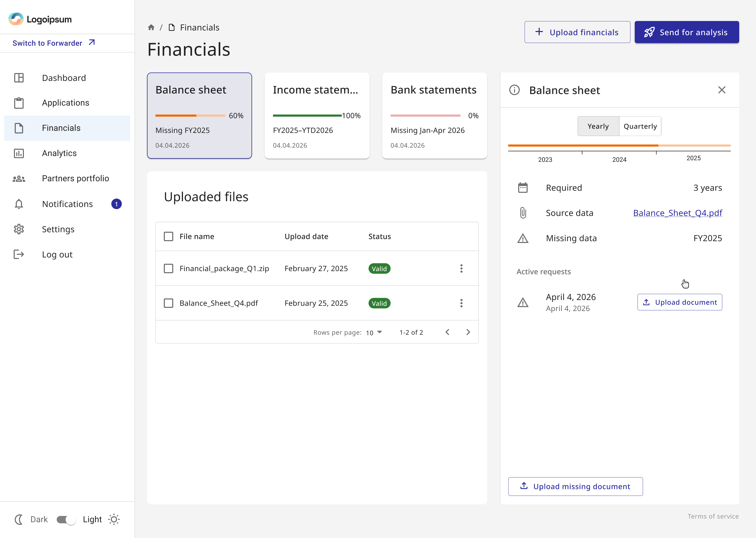This screenshot has width=756, height=538.
Task: Check the Financial_package_Q1.zip row checkbox
Action: tap(169, 268)
